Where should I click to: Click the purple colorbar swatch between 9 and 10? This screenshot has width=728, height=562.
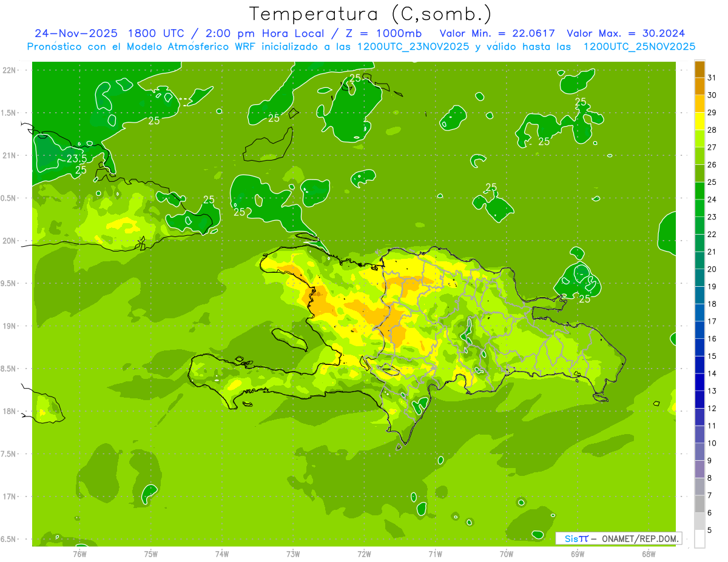699,452
